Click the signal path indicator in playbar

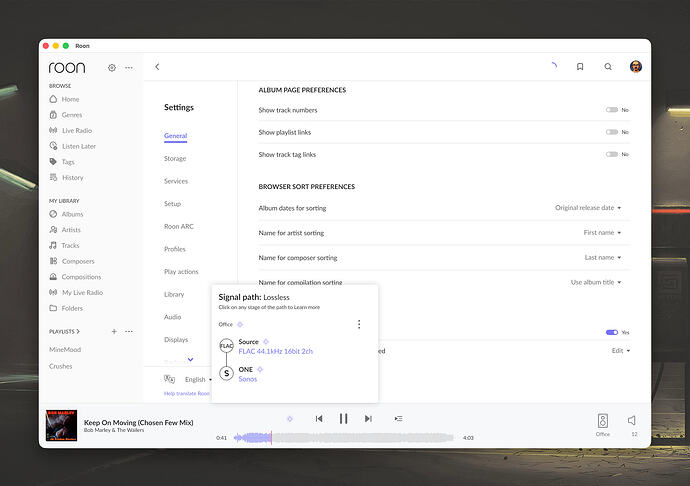tap(290, 419)
